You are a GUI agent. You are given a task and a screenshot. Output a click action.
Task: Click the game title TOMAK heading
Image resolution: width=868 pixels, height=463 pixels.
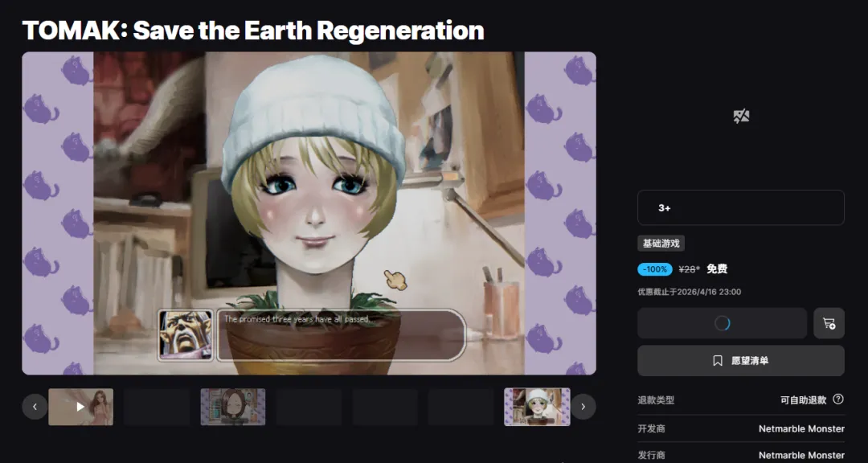tap(253, 31)
